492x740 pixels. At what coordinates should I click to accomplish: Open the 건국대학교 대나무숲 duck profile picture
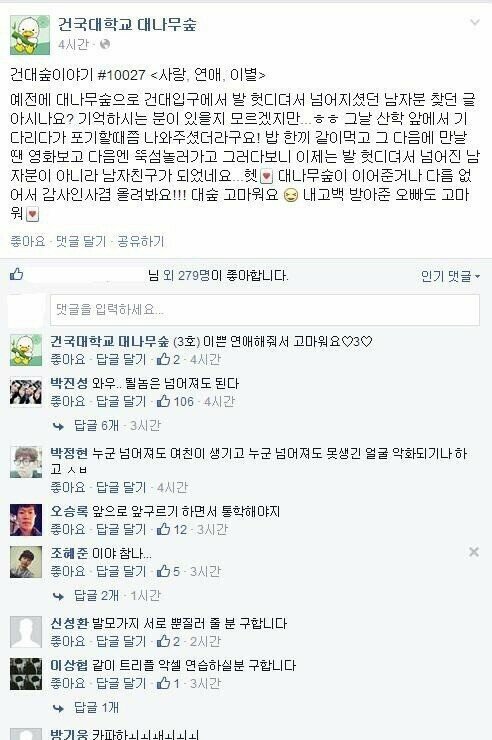coord(30,34)
